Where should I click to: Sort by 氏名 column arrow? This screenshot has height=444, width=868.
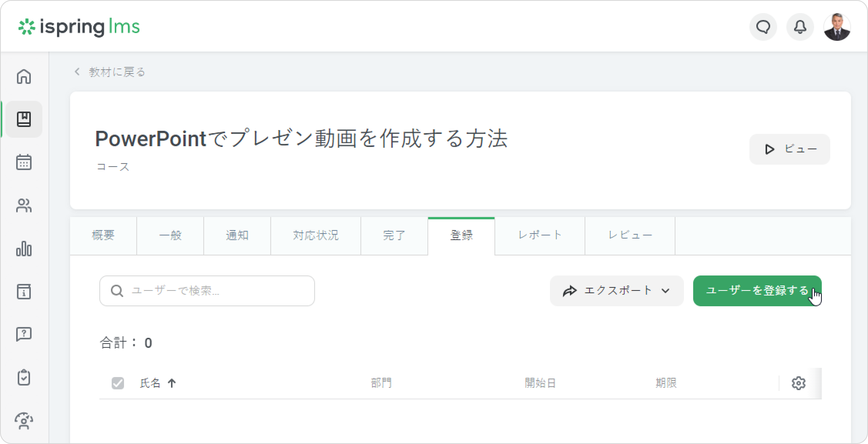172,383
